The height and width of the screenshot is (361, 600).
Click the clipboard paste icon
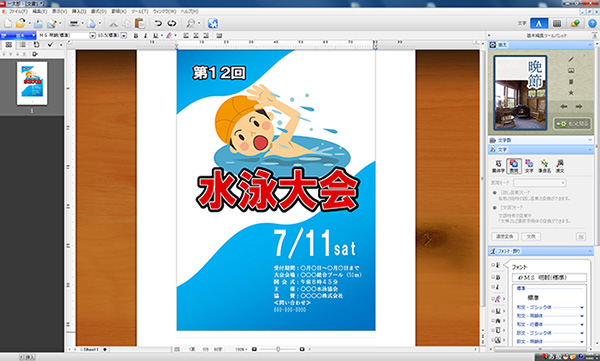[140, 23]
